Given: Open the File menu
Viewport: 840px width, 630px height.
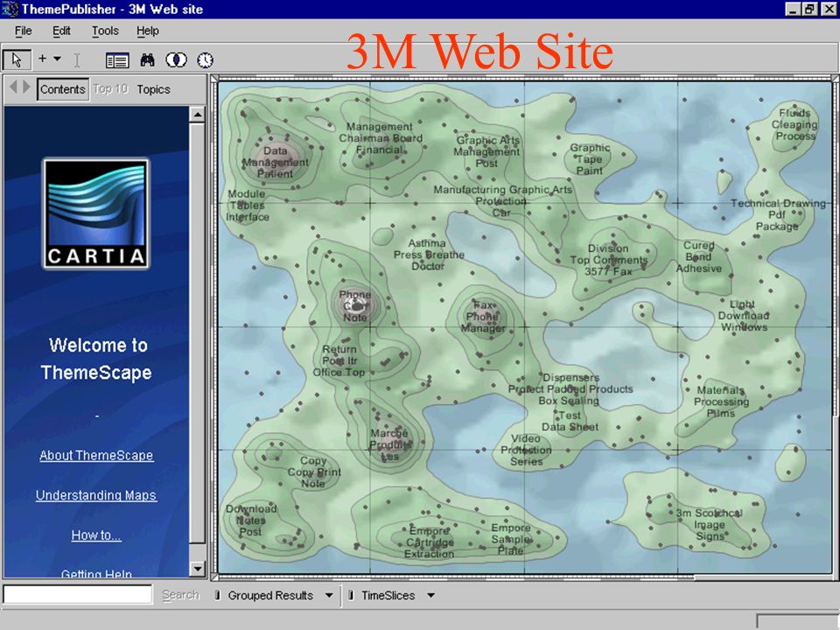Looking at the screenshot, I should 23,31.
